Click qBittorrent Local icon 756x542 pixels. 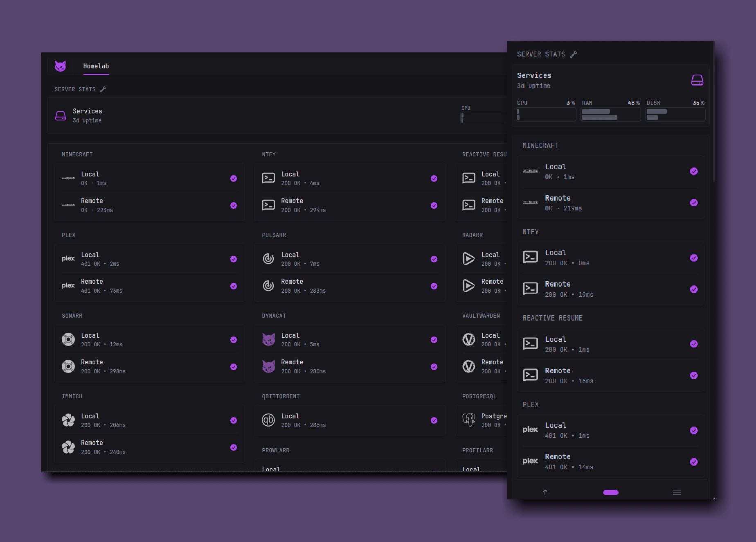(268, 420)
